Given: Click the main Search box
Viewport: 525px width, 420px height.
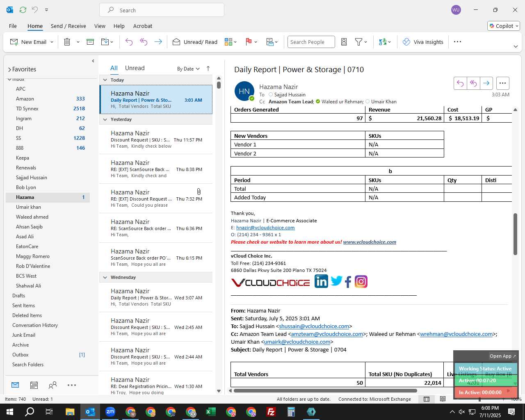Looking at the screenshot, I should coord(162,10).
